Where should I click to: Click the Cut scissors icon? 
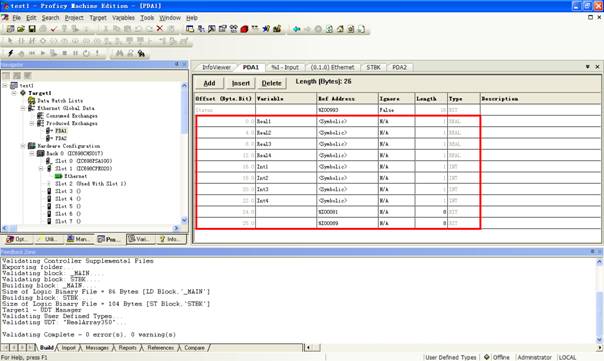[106, 29]
